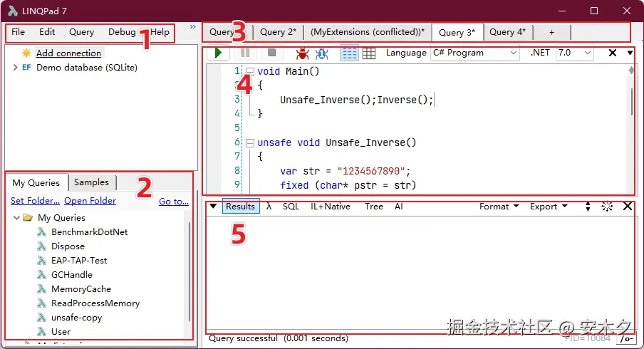Close the current query with the X icon

(613, 53)
